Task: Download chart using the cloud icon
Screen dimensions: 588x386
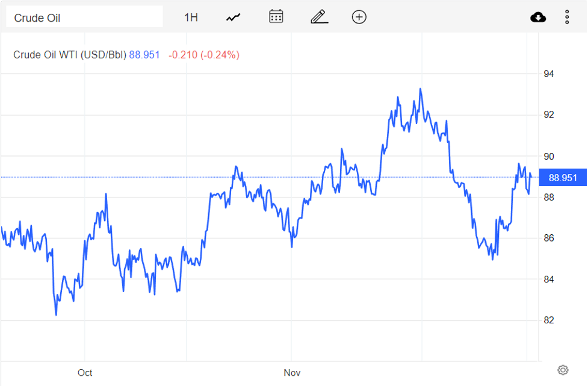Action: pyautogui.click(x=538, y=17)
